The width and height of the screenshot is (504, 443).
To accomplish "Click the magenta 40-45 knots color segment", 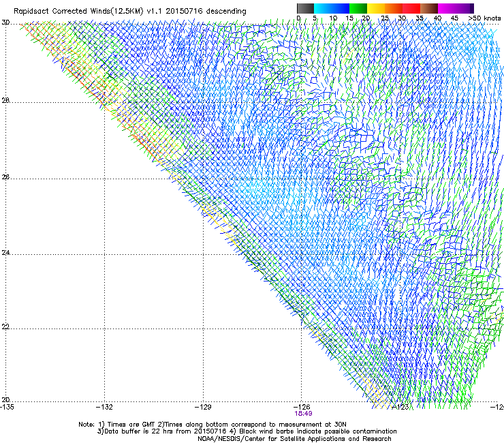I will tap(447, 8).
